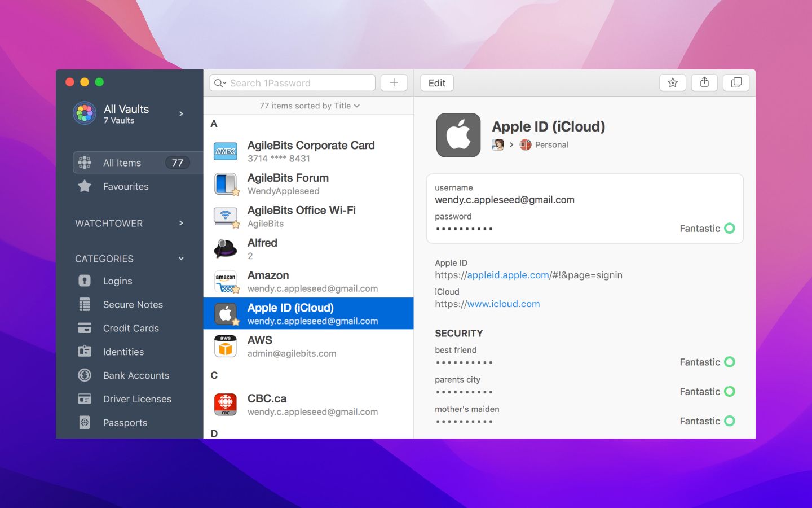Screen dimensions: 812x508
Task: Click the best friend concealed answer
Action: 464,362
